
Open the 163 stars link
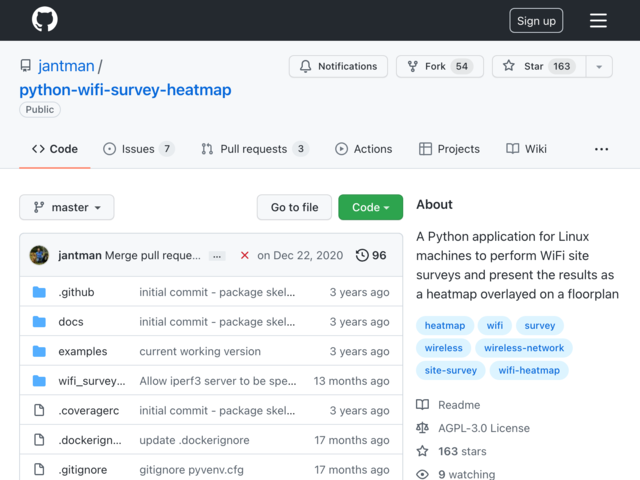(462, 451)
